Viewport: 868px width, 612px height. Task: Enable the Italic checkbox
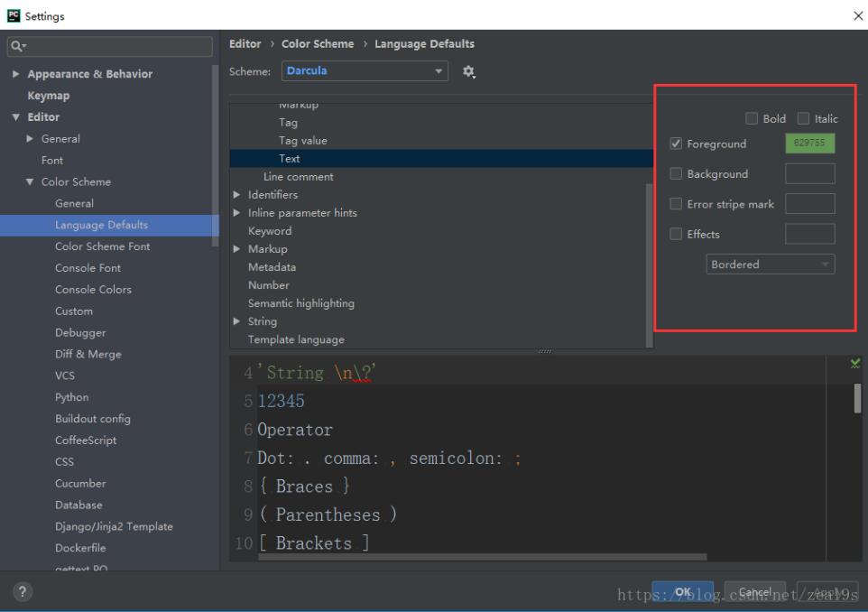point(803,118)
